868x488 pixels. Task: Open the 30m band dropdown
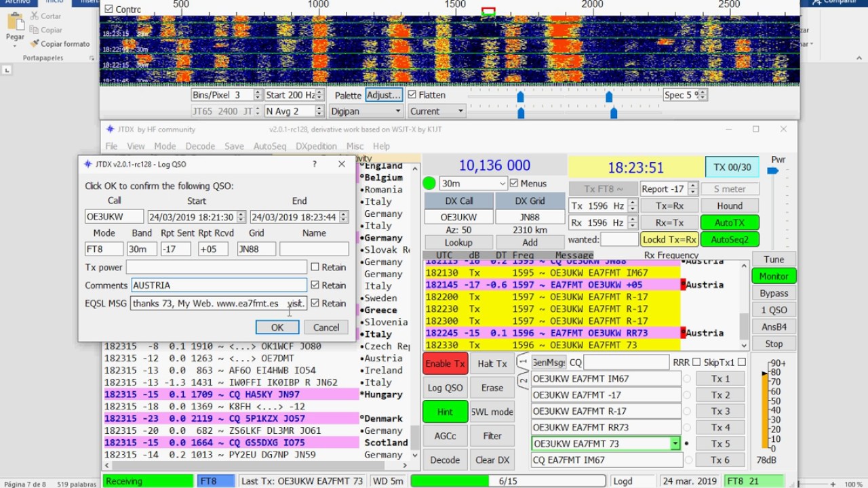[x=473, y=183]
